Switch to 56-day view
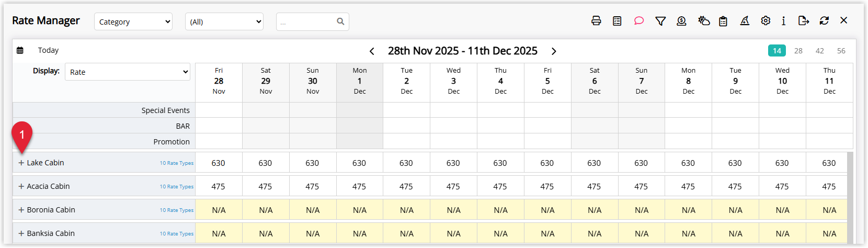This screenshot has height=248, width=868. 841,51
